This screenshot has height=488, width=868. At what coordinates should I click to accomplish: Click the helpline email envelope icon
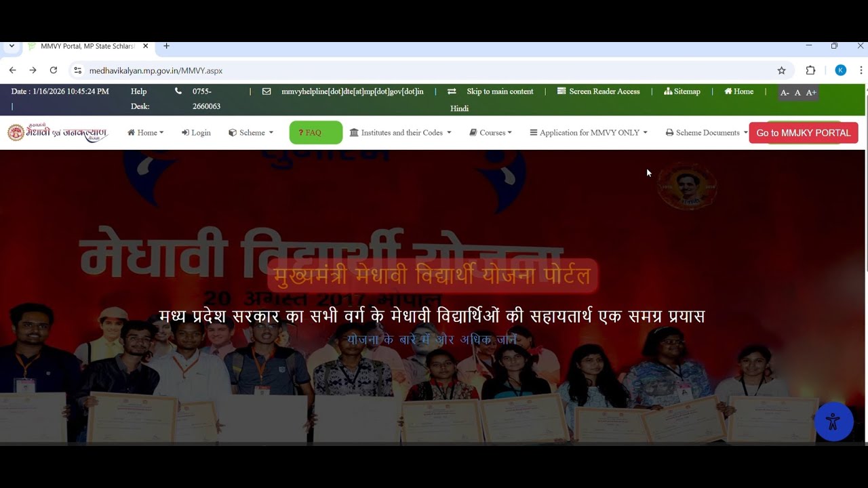click(x=267, y=91)
